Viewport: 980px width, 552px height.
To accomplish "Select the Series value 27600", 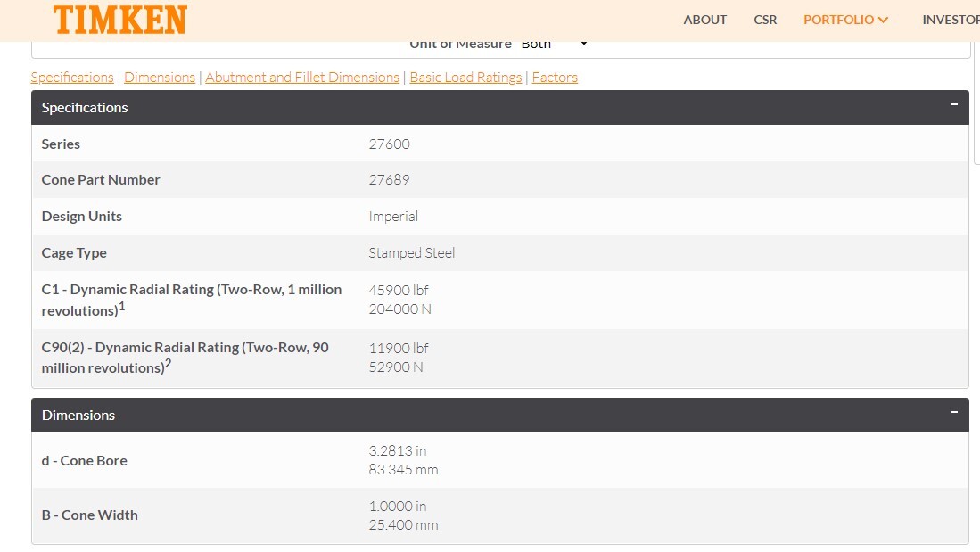I will (390, 144).
